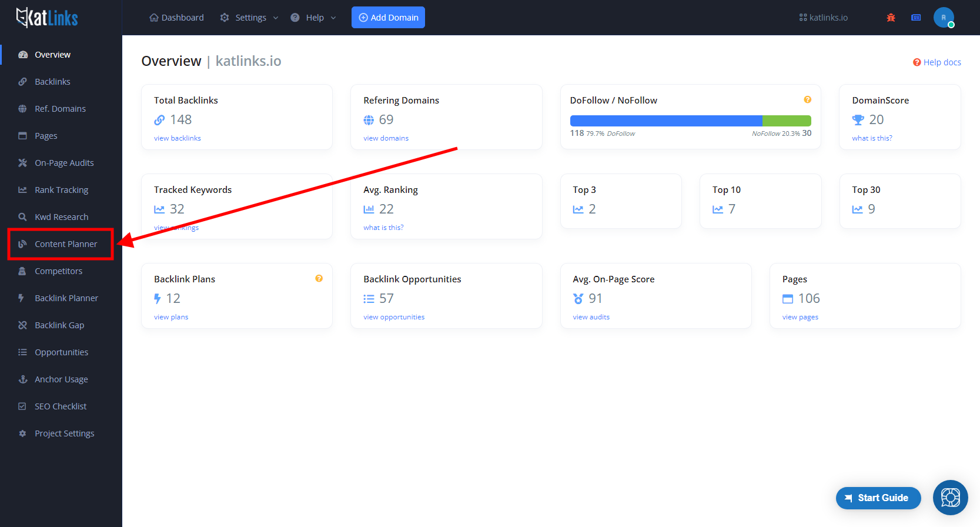Click the KatLinks logo
Screen dimensions: 980x527
(x=47, y=18)
